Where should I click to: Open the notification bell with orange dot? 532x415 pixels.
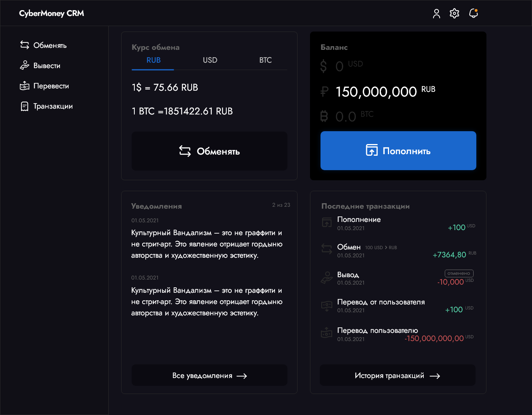point(474,13)
